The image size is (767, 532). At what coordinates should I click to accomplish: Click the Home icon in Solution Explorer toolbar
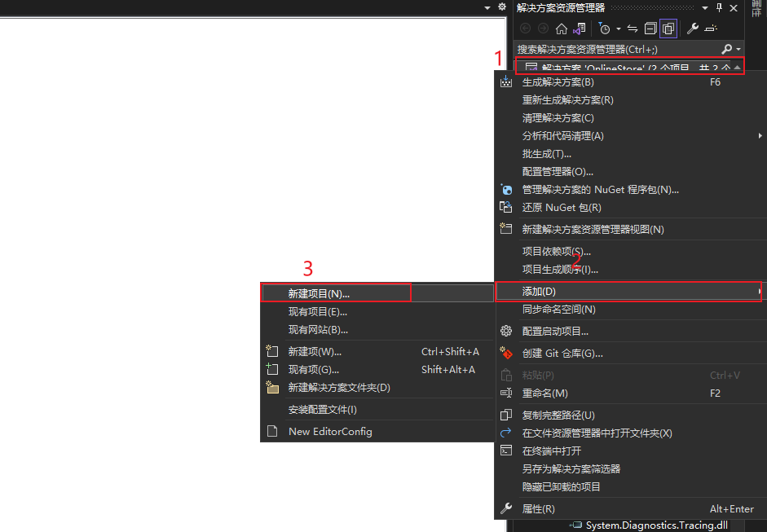[x=561, y=29]
